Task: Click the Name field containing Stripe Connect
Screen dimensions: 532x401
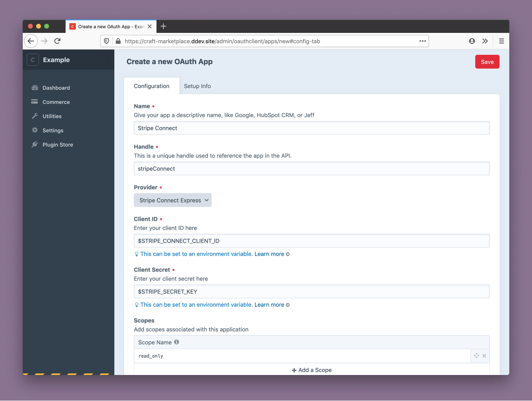Action: [x=312, y=128]
